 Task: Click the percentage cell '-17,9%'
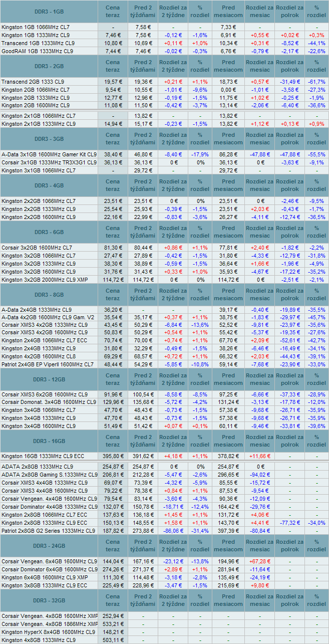[x=200, y=155]
